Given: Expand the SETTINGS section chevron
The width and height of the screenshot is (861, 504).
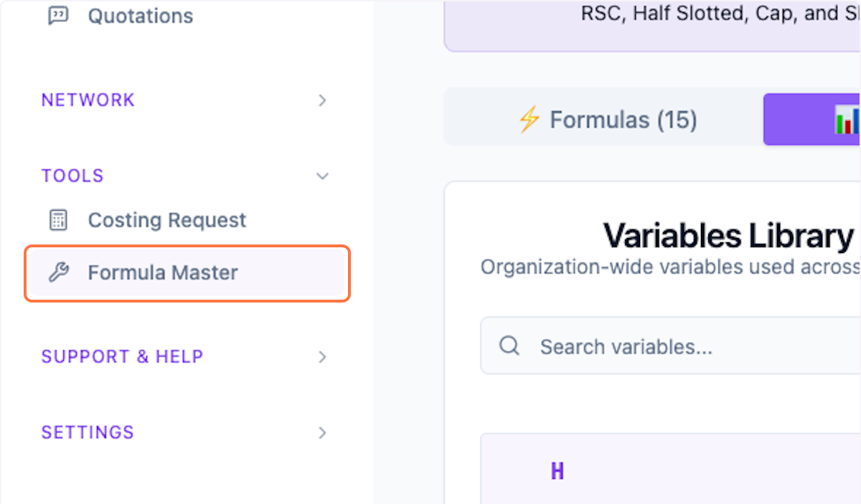Looking at the screenshot, I should pos(322,433).
